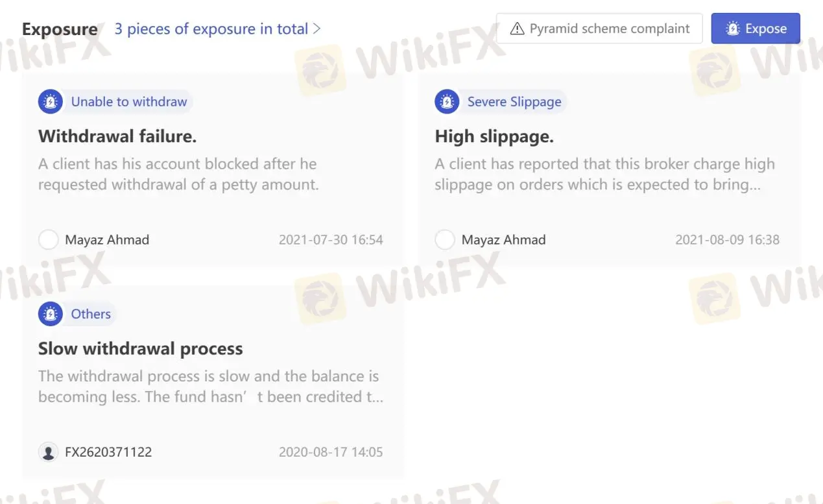Open the Slow withdrawal process exposure post
823x504 pixels.
140,348
